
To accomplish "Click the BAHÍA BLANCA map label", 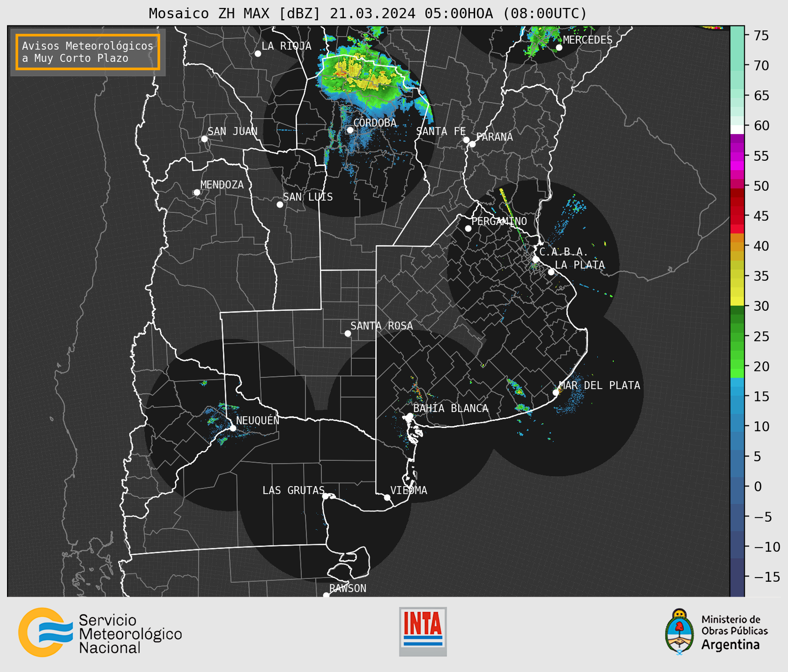I will tap(451, 408).
